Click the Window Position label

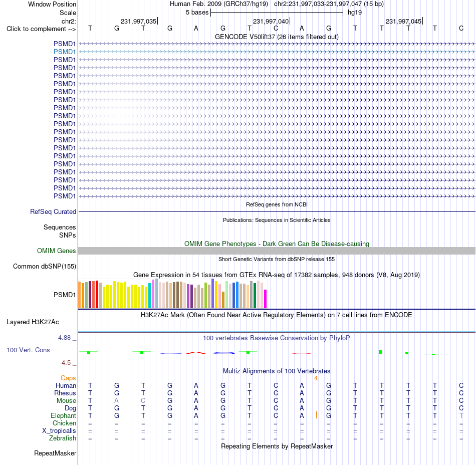52,4
